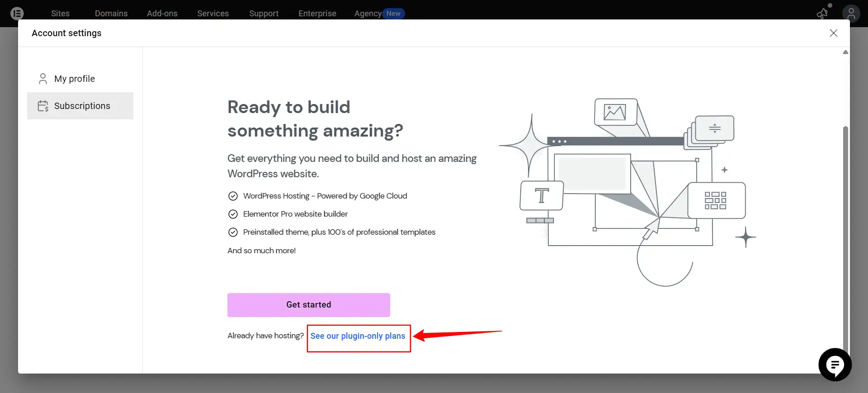Click the WordPress Hosting checkmark icon

[233, 196]
